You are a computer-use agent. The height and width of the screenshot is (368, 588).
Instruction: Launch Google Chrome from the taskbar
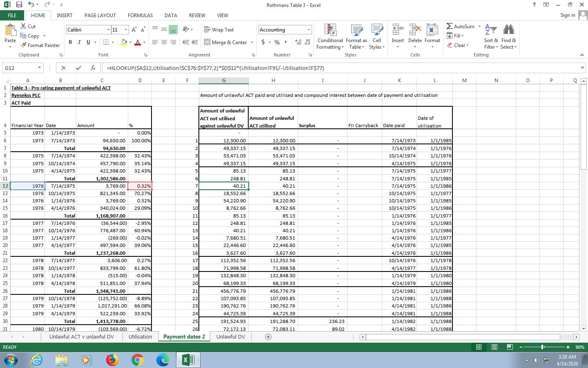coord(137,360)
